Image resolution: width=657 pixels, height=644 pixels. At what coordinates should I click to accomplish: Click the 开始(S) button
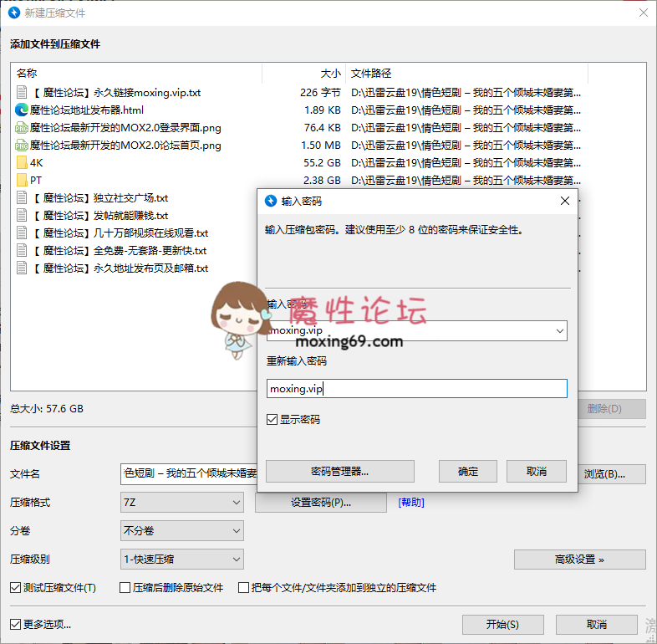tap(503, 625)
